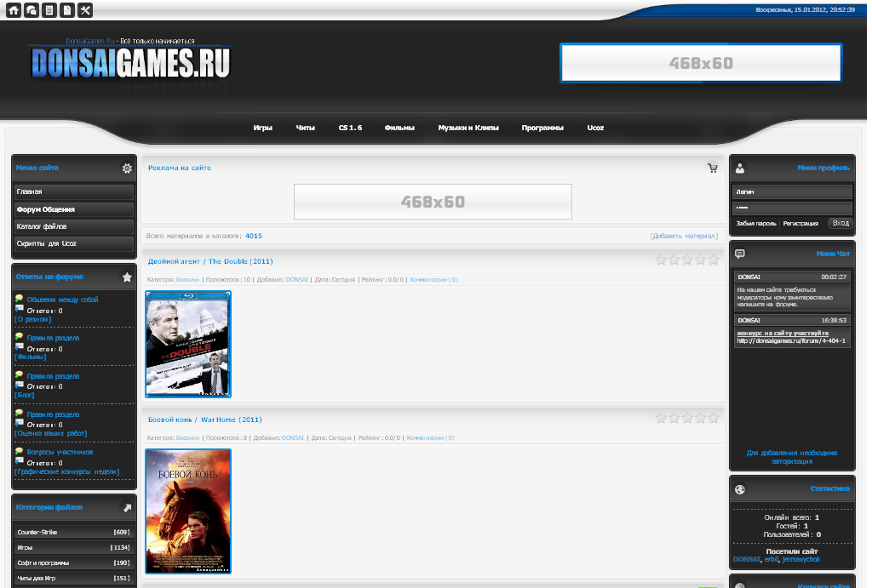Open the Блог forum section link

[x=25, y=395]
